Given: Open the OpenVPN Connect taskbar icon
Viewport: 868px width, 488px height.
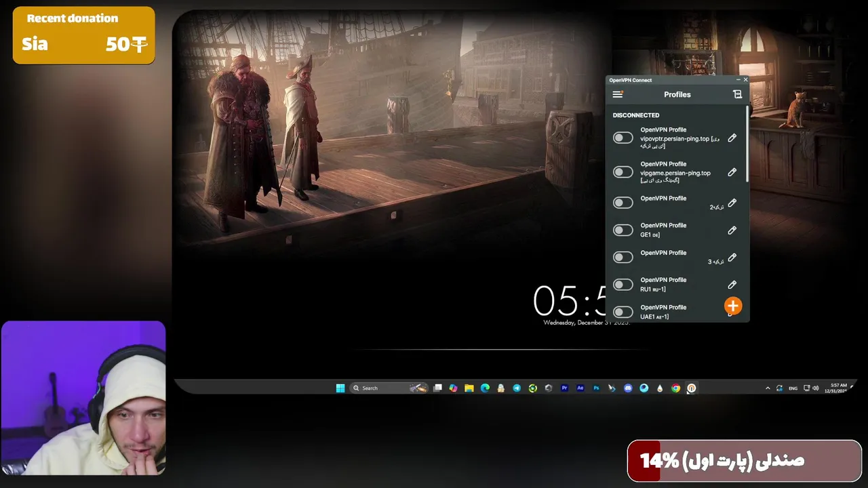Looking at the screenshot, I should tap(692, 388).
